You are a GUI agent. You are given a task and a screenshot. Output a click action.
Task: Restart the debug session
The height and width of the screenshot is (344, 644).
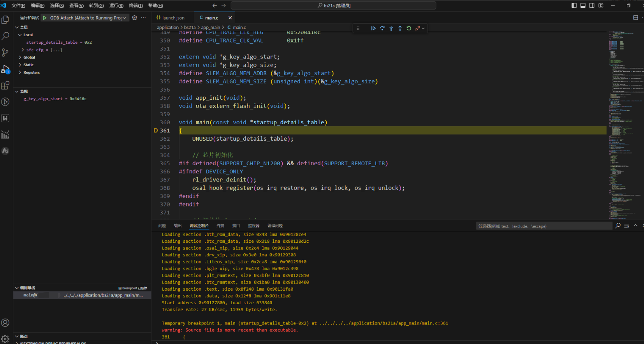click(x=409, y=28)
